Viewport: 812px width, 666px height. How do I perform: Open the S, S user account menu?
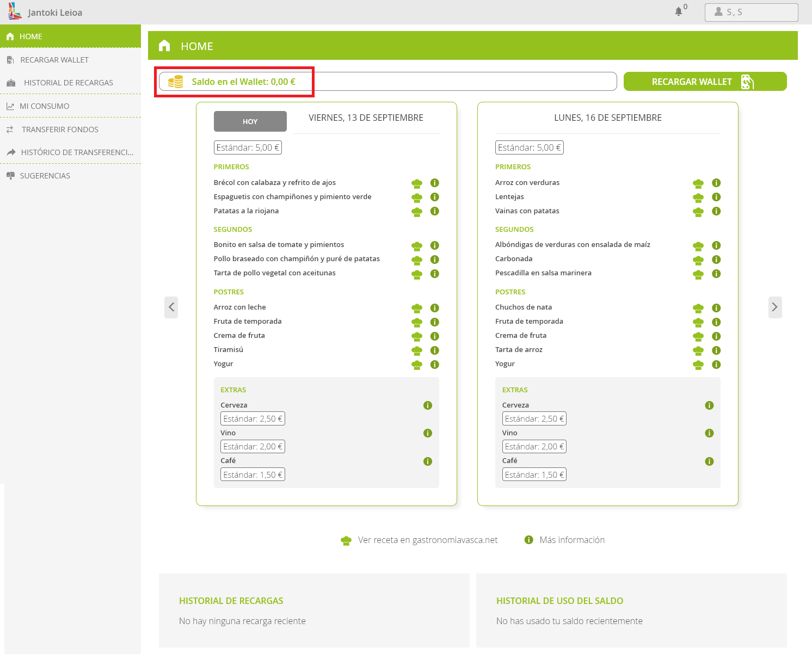[751, 12]
